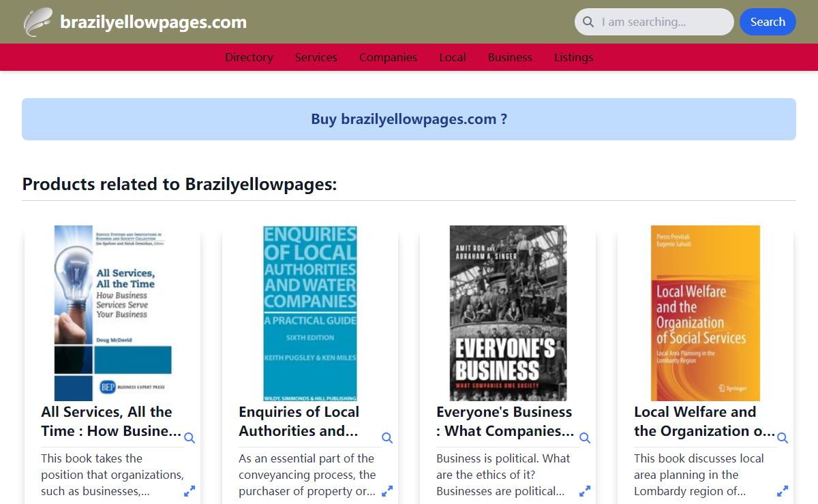Open Enquiries of Local Authorities title link
Image resolution: width=818 pixels, height=504 pixels.
click(x=299, y=422)
